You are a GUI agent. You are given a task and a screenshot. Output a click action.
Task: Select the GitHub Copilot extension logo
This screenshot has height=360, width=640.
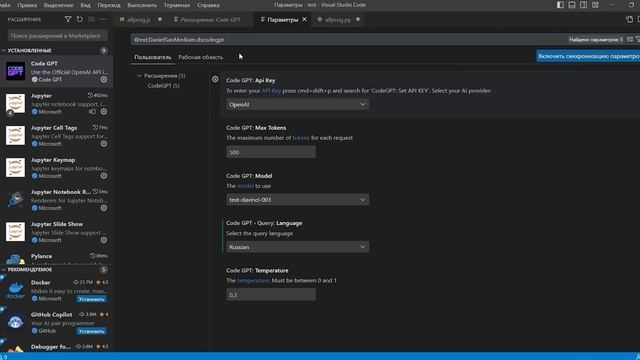point(16,322)
